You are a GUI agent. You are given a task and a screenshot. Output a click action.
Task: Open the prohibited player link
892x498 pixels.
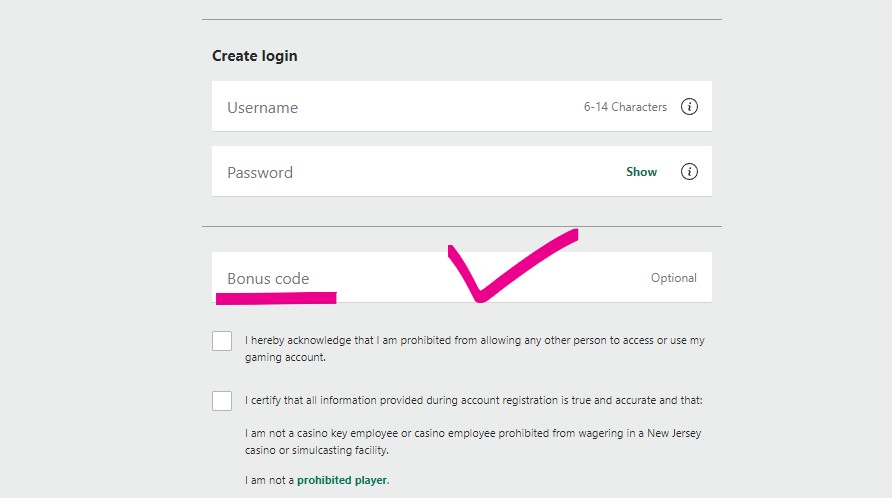point(342,480)
